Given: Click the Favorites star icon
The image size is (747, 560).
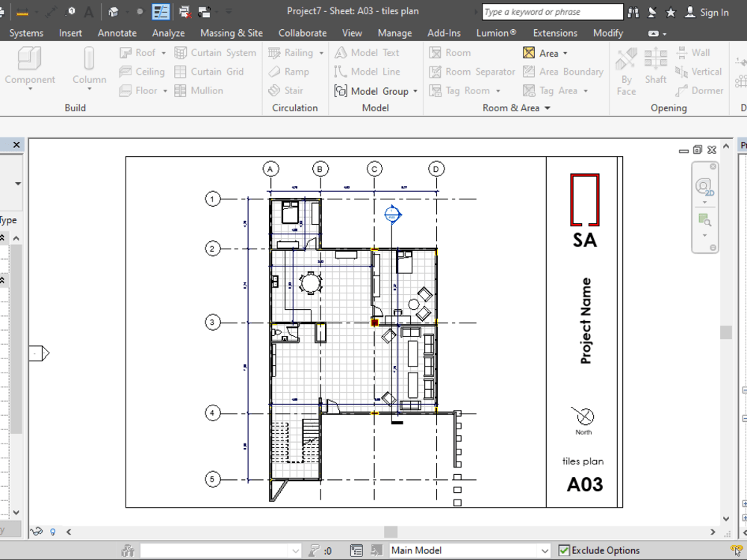Looking at the screenshot, I should coord(671,13).
